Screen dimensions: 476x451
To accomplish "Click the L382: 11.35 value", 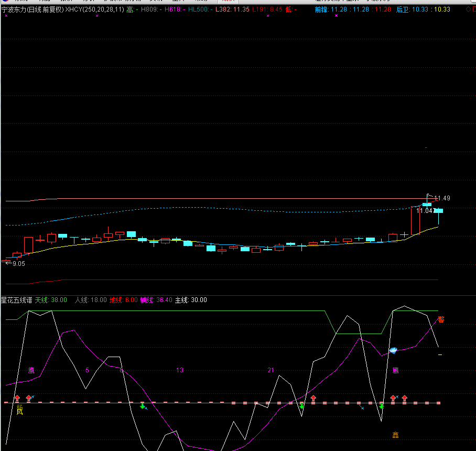I will tap(232, 9).
